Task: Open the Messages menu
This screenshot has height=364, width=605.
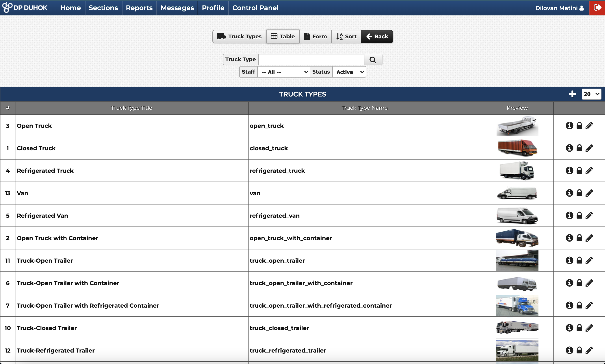Action: click(x=177, y=8)
